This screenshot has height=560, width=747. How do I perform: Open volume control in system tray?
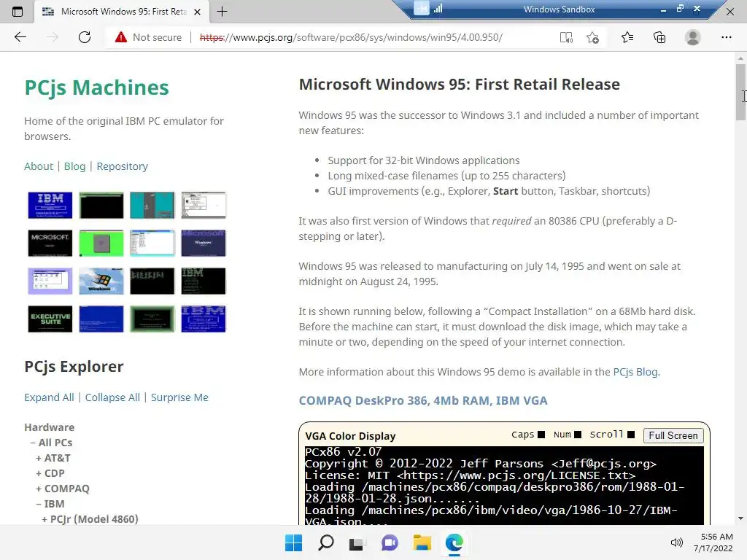[676, 542]
